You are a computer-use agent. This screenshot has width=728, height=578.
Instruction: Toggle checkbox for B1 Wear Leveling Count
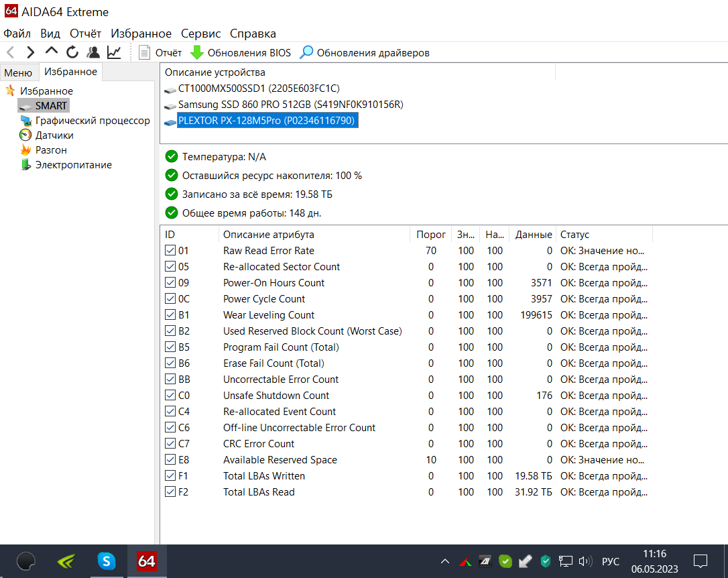170,314
